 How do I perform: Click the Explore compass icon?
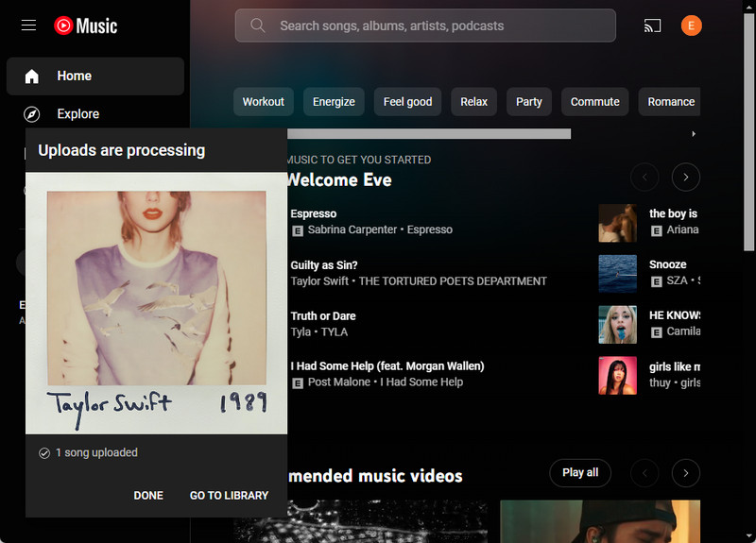(32, 114)
